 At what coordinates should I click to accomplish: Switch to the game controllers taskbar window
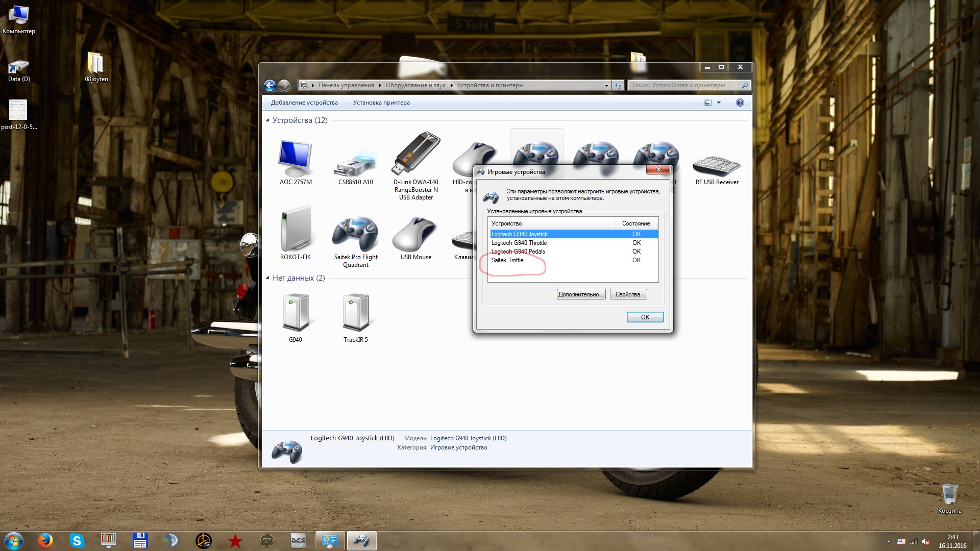click(362, 541)
